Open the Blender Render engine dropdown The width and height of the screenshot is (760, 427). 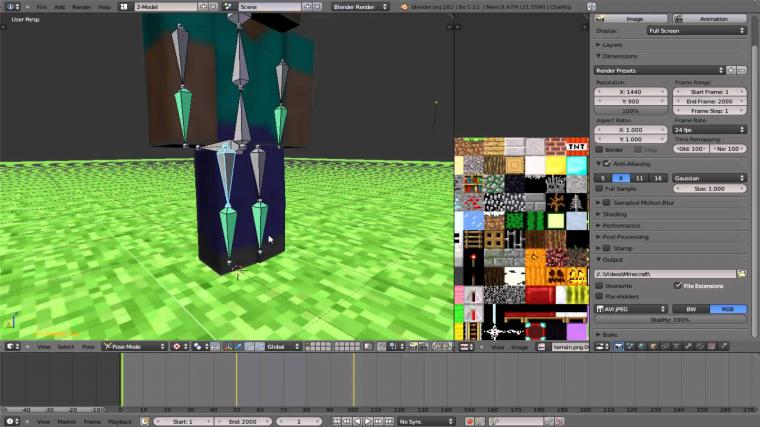point(360,7)
